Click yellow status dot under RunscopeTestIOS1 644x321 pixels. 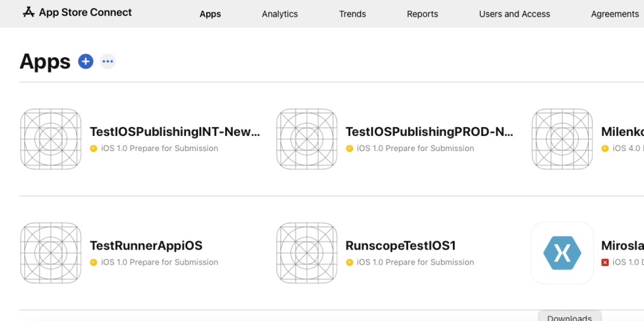tap(350, 262)
